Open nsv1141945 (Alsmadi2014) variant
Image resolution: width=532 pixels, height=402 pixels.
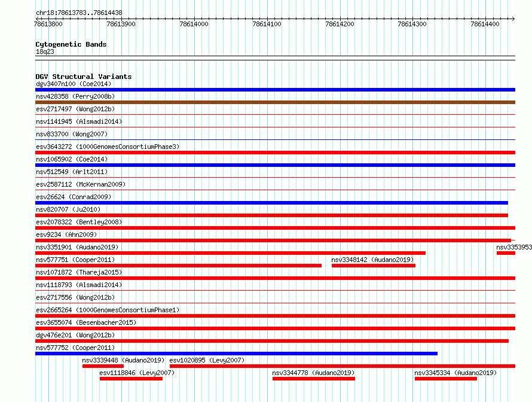tap(79, 121)
